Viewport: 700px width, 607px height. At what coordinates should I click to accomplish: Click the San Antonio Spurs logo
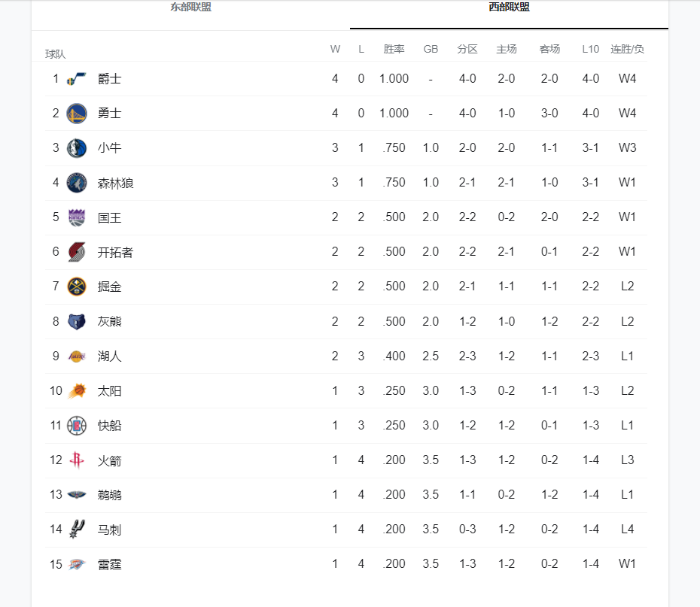pyautogui.click(x=77, y=529)
